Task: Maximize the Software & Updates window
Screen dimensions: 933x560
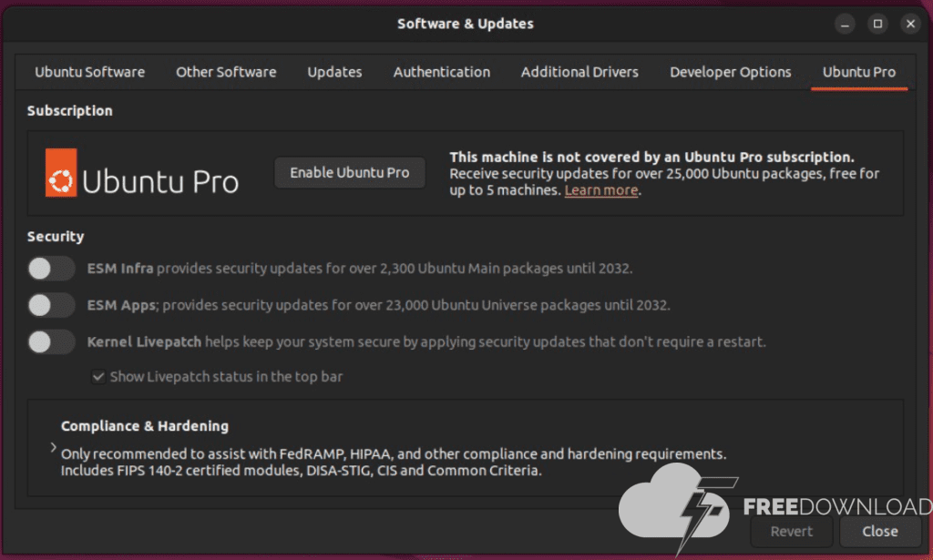Action: [877, 24]
